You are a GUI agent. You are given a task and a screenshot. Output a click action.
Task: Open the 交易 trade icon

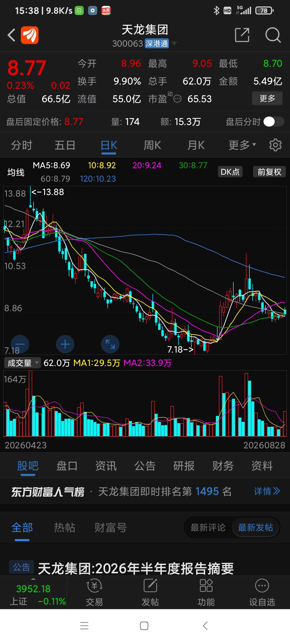pyautogui.click(x=95, y=592)
